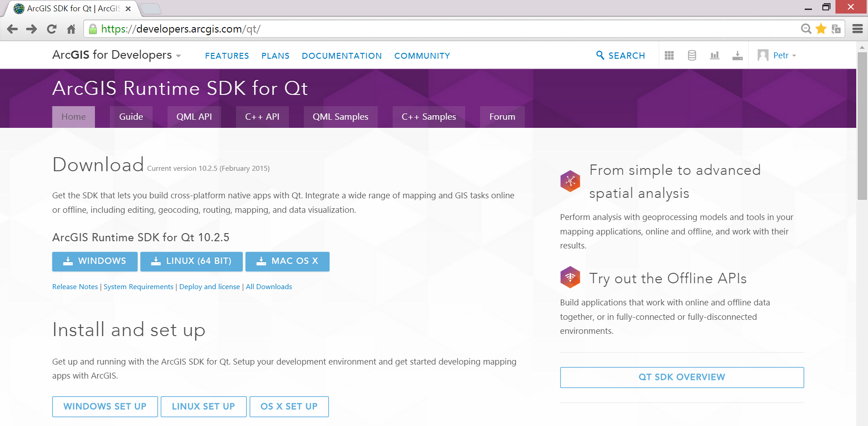Open the PLANS menu item
The height and width of the screenshot is (426, 868).
click(275, 56)
